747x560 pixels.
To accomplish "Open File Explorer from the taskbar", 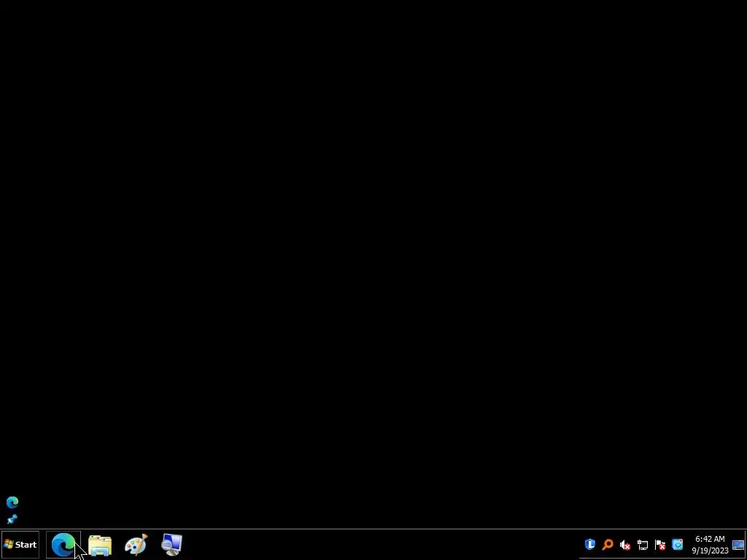I will [100, 545].
